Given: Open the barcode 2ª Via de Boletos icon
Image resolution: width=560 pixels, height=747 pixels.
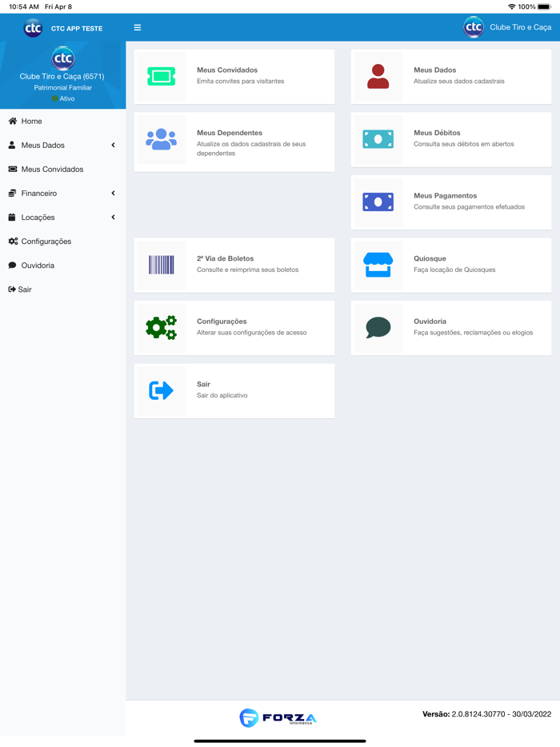Looking at the screenshot, I should (161, 265).
